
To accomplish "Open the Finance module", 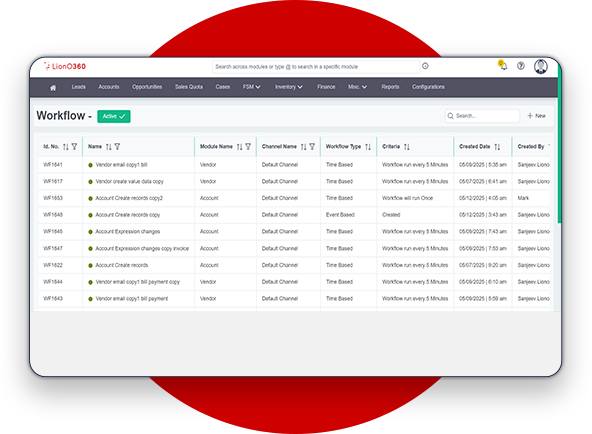I will 326,87.
